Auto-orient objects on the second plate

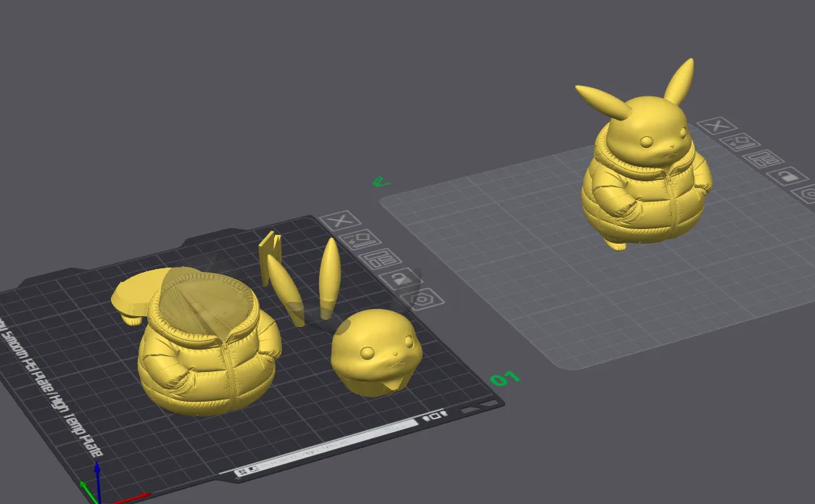click(x=740, y=141)
